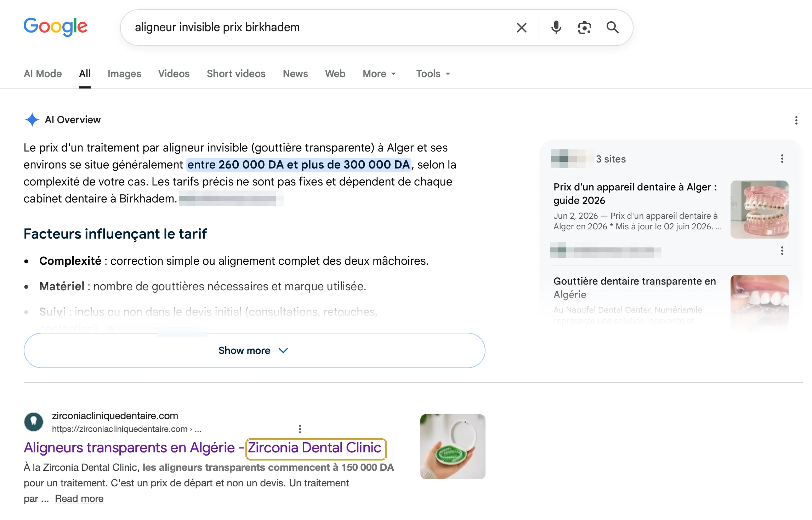Image resolution: width=812 pixels, height=520 pixels.
Task: Open the aligner case result thumbnail
Action: pos(453,447)
